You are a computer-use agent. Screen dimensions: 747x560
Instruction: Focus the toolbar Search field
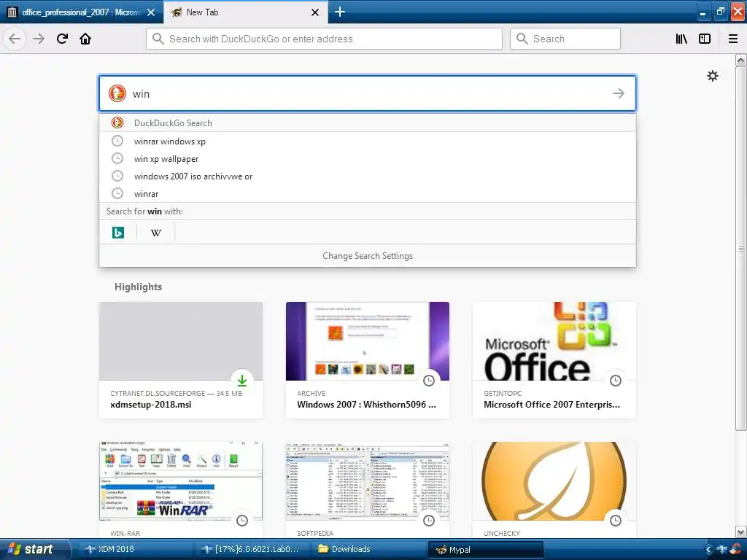click(x=565, y=39)
